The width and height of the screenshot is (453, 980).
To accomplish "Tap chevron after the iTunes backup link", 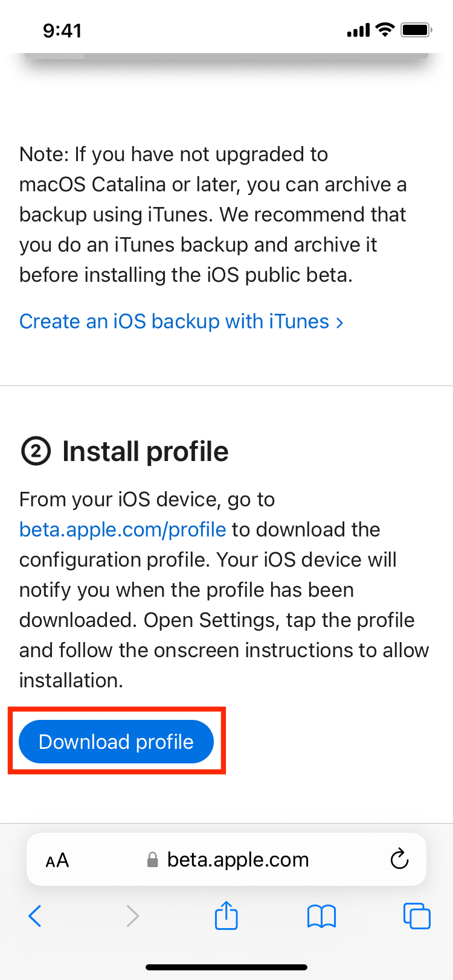I will (x=340, y=322).
